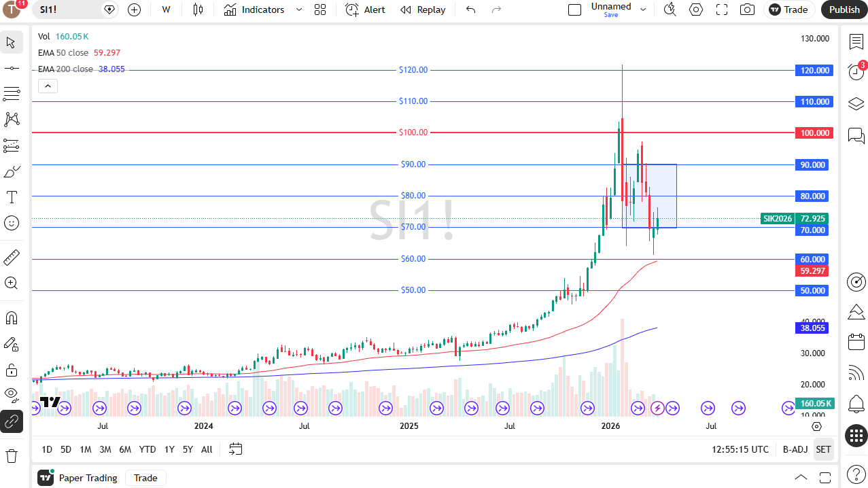Change the W weekly interval
The image size is (868, 488).
pos(167,10)
